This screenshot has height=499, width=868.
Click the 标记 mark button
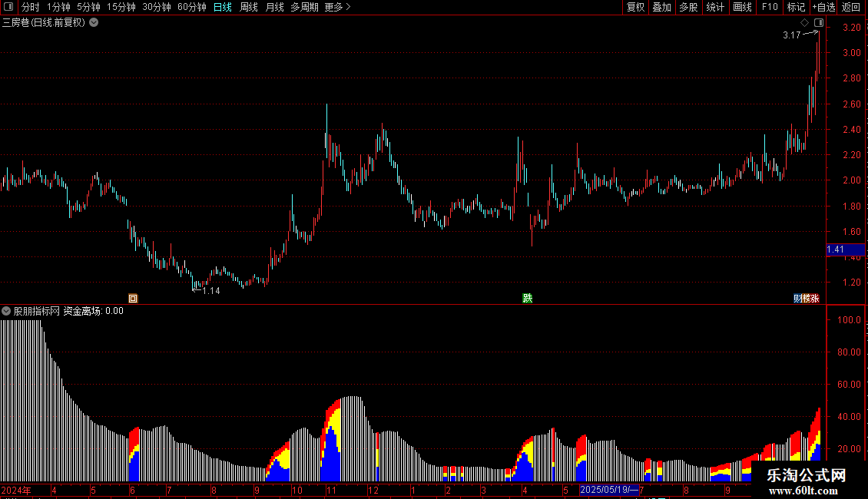point(796,7)
